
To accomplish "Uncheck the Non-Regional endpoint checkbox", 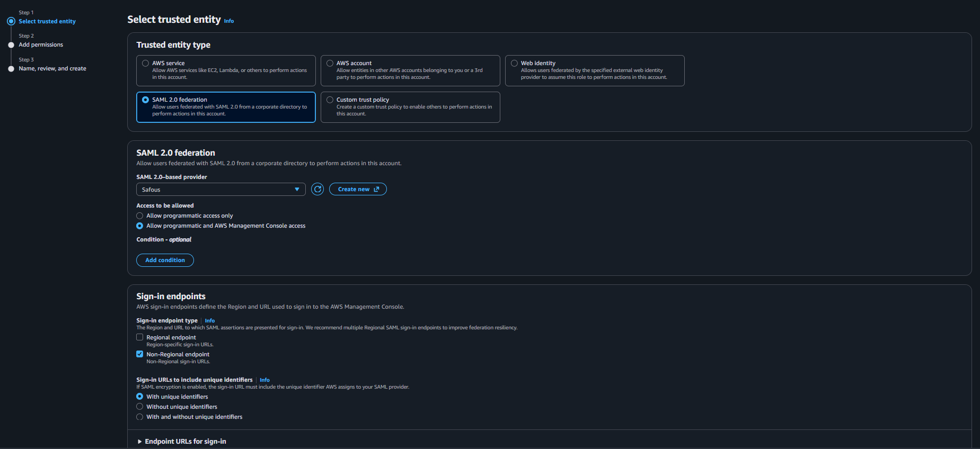I will pyautogui.click(x=140, y=354).
